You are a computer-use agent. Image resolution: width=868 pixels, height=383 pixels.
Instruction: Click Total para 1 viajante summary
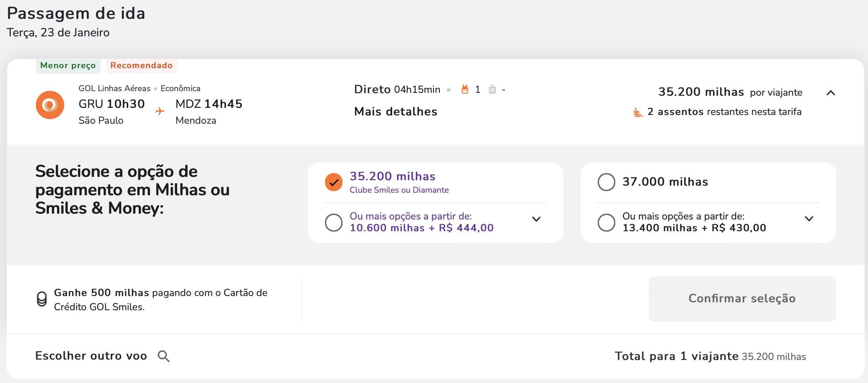(710, 356)
